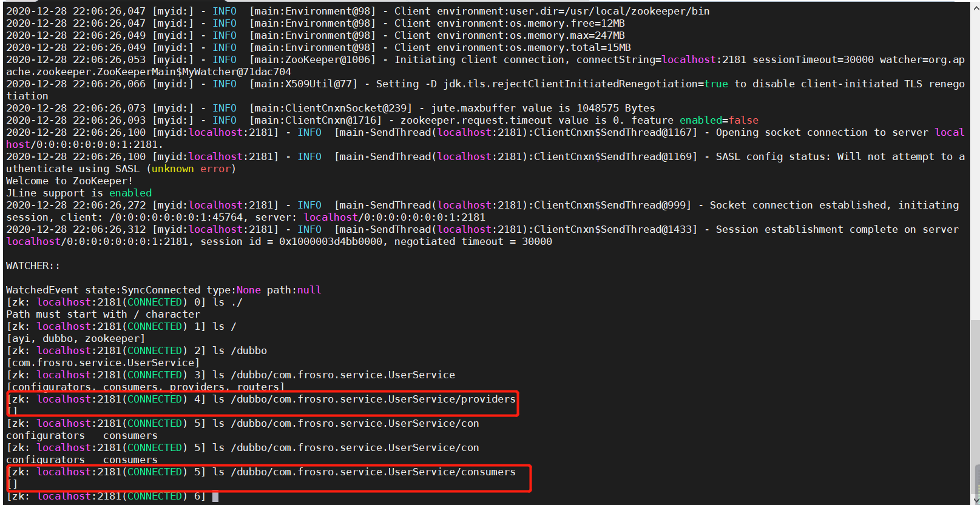Click the "Path must start with / character" error
This screenshot has width=980, height=505.
point(103,314)
